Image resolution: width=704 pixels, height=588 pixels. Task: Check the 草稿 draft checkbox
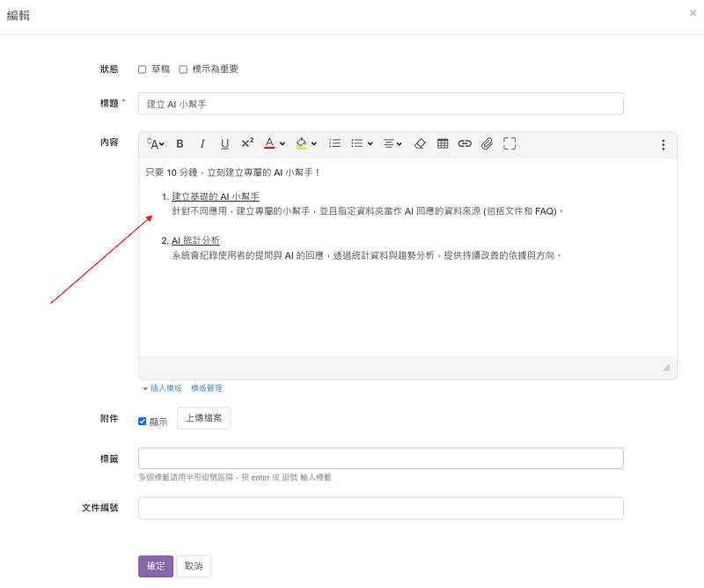[x=143, y=70]
